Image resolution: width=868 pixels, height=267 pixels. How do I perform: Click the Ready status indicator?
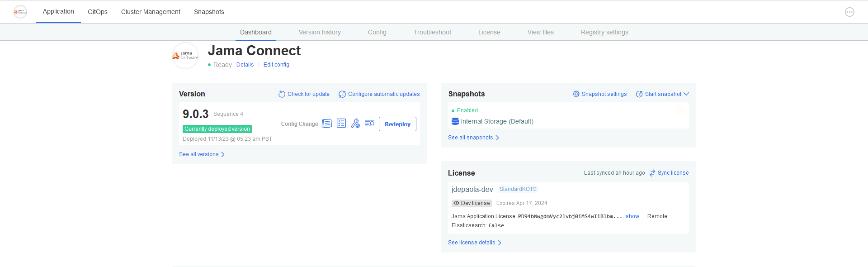tap(220, 65)
